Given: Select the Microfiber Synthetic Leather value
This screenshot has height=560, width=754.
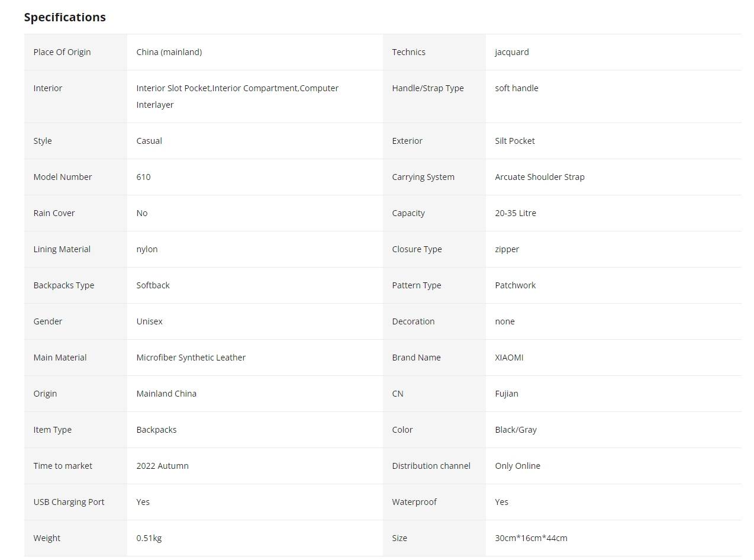Looking at the screenshot, I should coord(191,358).
